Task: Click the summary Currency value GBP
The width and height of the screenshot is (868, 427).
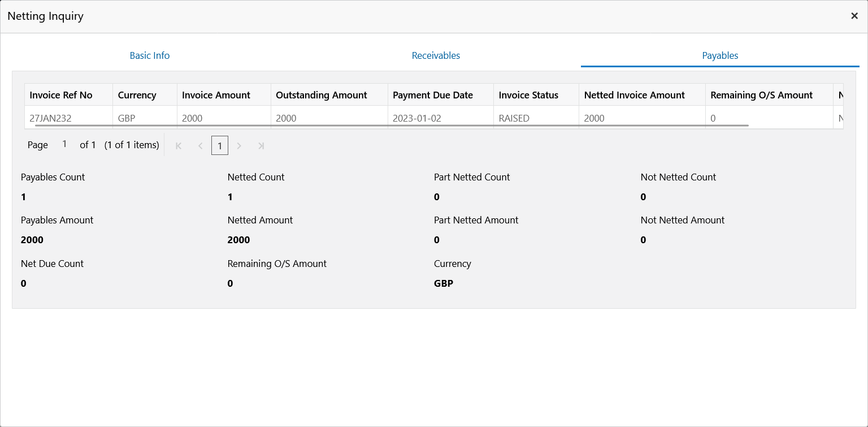Action: (x=444, y=283)
